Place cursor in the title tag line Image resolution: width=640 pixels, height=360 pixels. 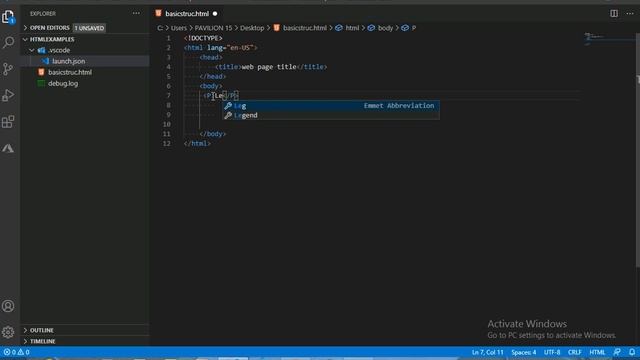pyautogui.click(x=271, y=67)
